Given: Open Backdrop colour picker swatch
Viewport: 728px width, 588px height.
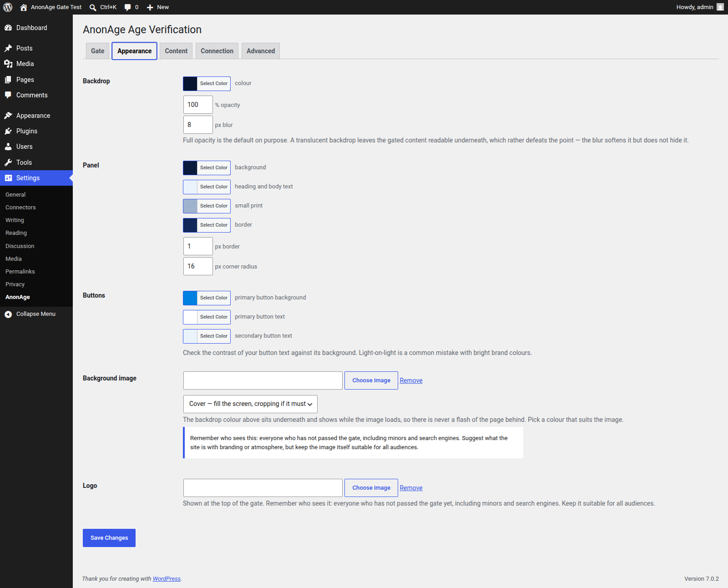Looking at the screenshot, I should coord(207,84).
